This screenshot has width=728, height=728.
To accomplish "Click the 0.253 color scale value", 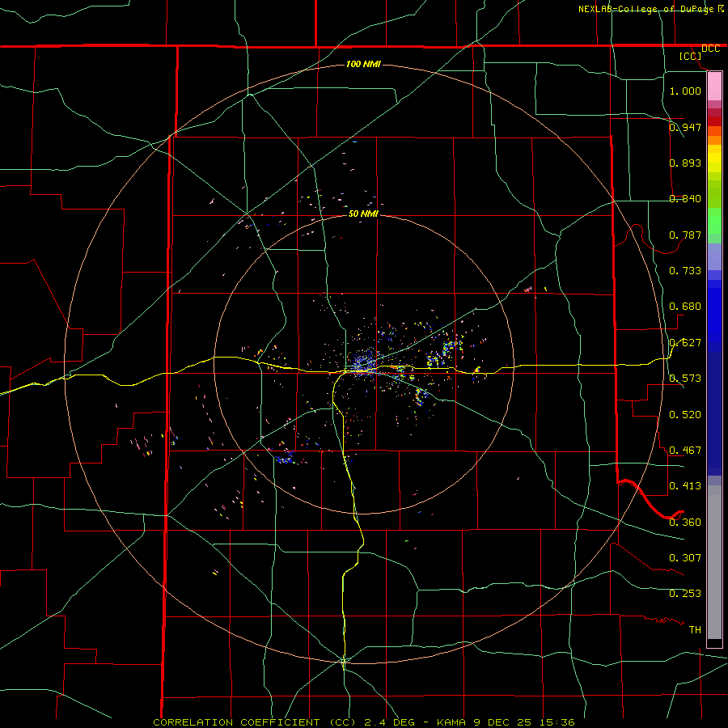I will tap(685, 594).
